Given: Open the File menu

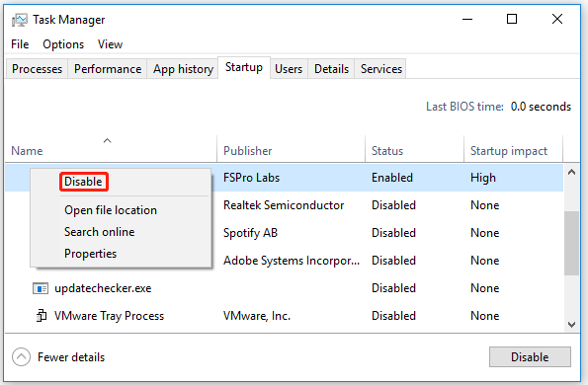Looking at the screenshot, I should [20, 44].
